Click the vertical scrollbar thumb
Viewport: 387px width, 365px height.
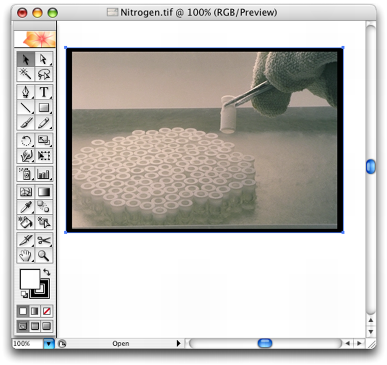click(x=371, y=166)
